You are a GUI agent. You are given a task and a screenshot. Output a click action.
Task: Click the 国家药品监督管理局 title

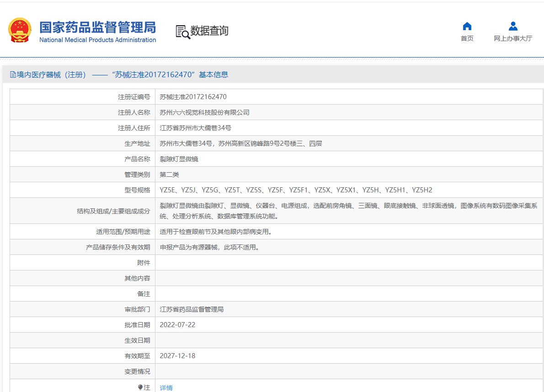(x=97, y=27)
